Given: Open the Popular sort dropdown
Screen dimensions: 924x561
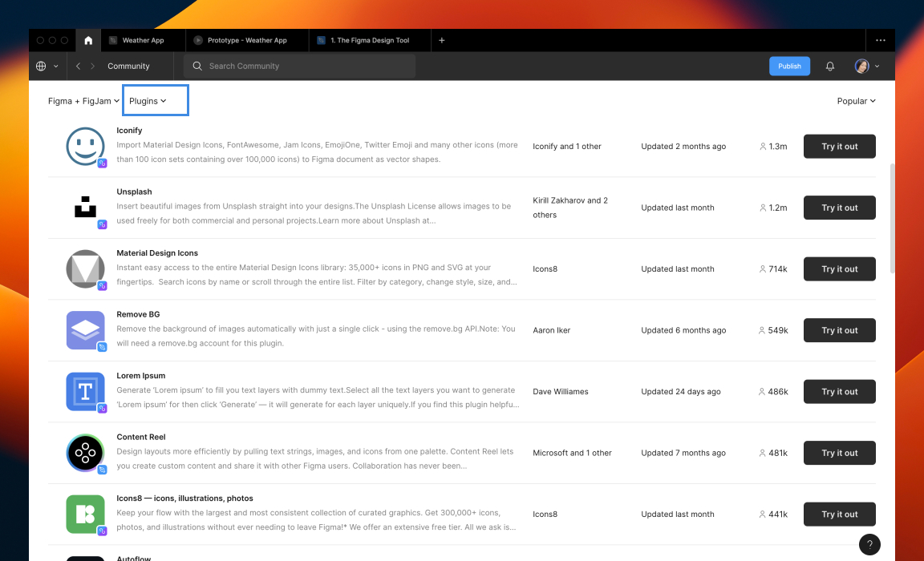Looking at the screenshot, I should (857, 101).
